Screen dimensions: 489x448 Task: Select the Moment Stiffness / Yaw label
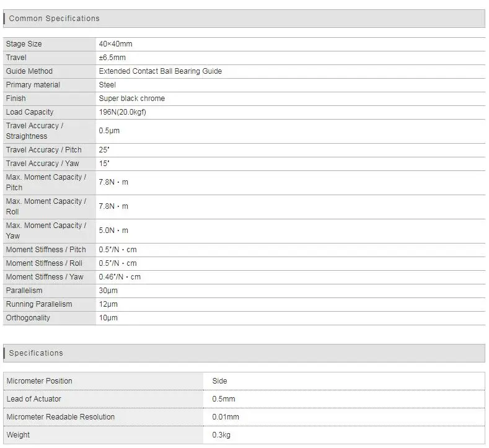pyautogui.click(x=45, y=277)
